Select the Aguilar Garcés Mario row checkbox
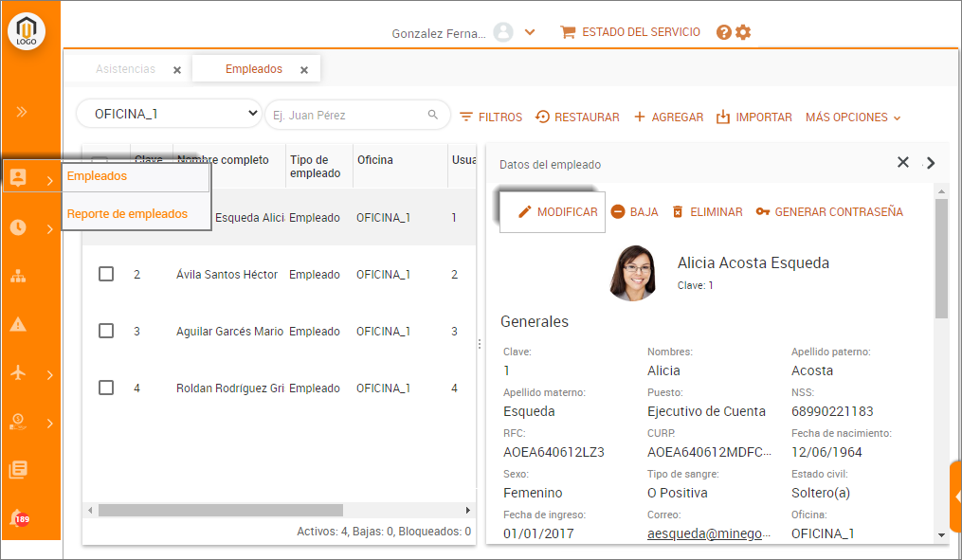This screenshot has width=962, height=560. (x=106, y=331)
